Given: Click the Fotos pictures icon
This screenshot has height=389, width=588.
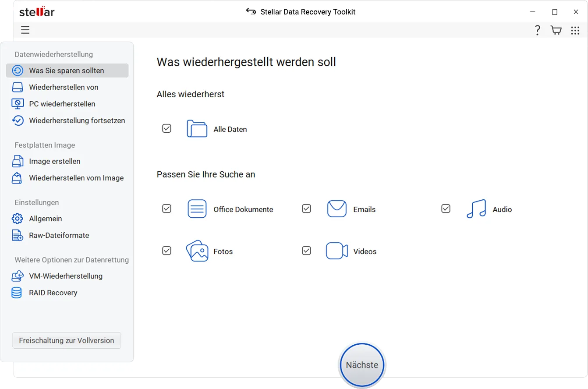Looking at the screenshot, I should tap(197, 251).
